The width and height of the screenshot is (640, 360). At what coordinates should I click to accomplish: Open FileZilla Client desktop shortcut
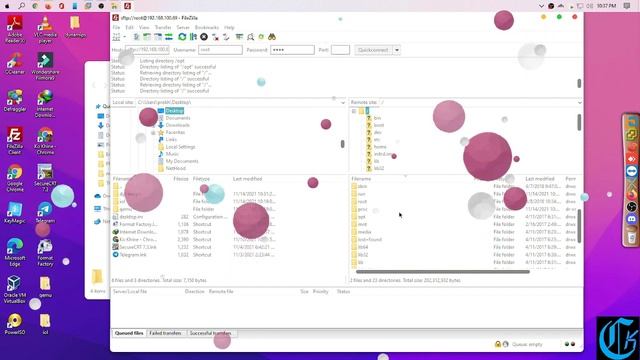tap(15, 141)
